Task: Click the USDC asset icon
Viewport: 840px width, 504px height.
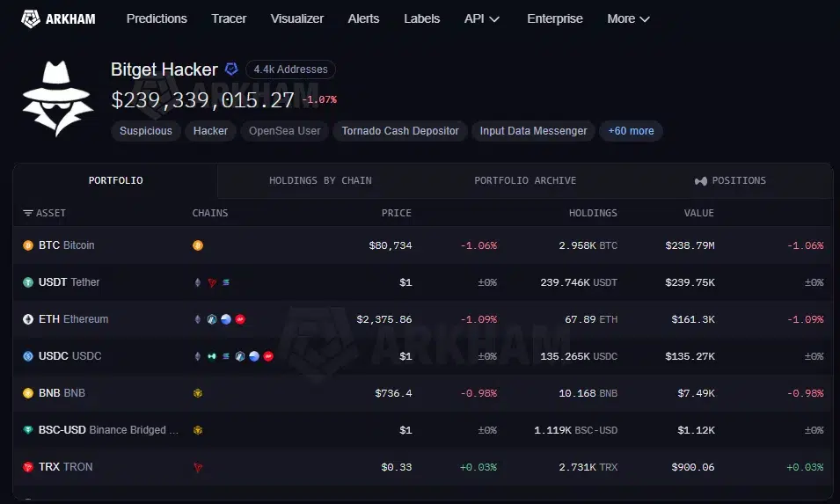Action: [28, 356]
